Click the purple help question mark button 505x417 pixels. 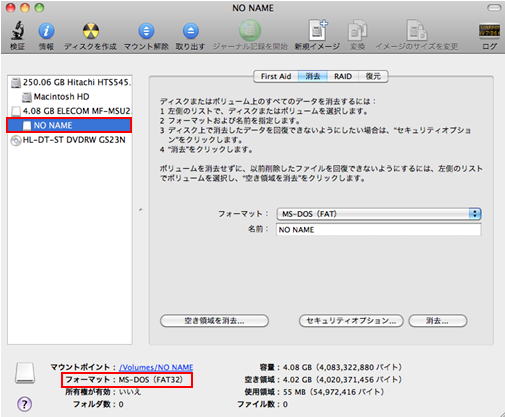click(x=24, y=404)
